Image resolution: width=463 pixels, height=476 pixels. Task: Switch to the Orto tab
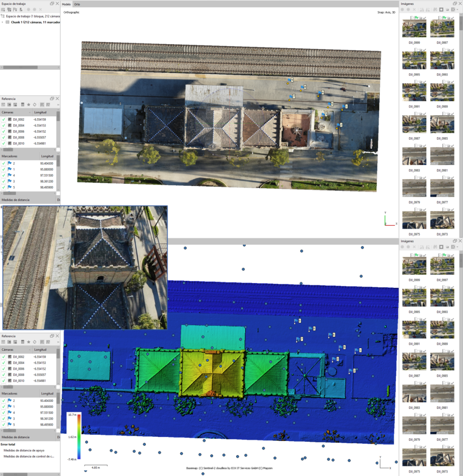pos(77,4)
